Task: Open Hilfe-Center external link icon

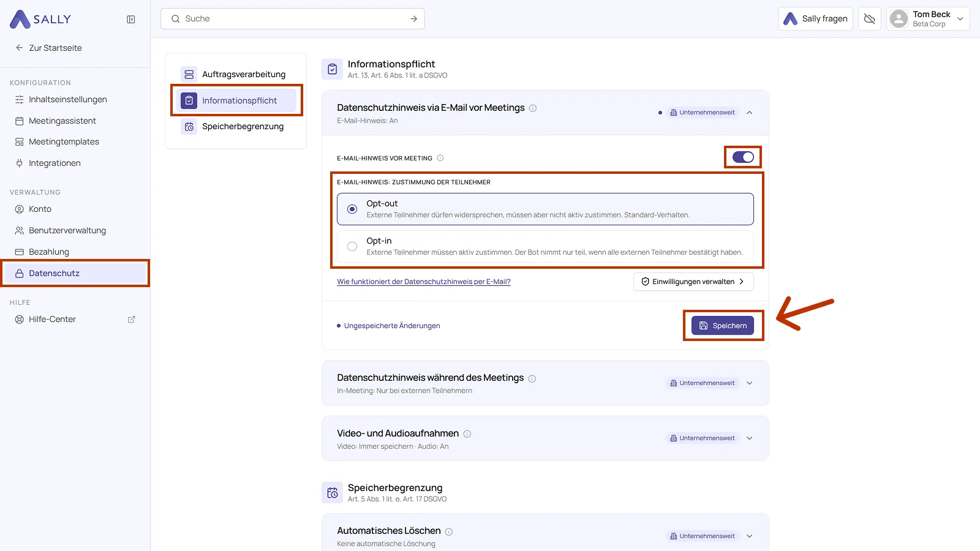Action: pos(131,320)
